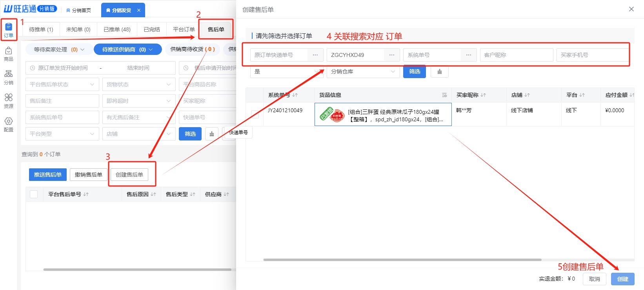Select the JY2401210049 order row checkbox

tap(255, 114)
